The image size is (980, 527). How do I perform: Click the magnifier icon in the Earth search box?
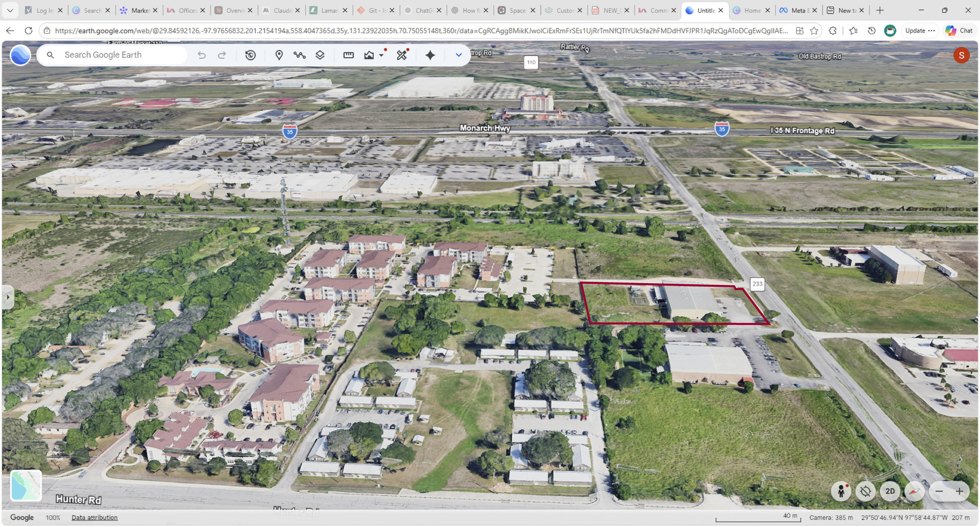pyautogui.click(x=51, y=55)
